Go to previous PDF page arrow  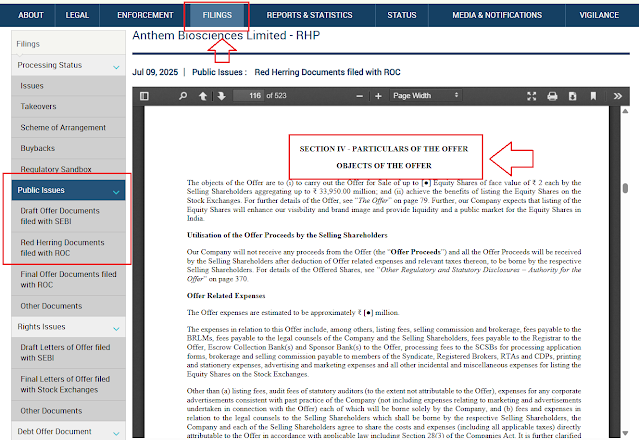[x=203, y=96]
